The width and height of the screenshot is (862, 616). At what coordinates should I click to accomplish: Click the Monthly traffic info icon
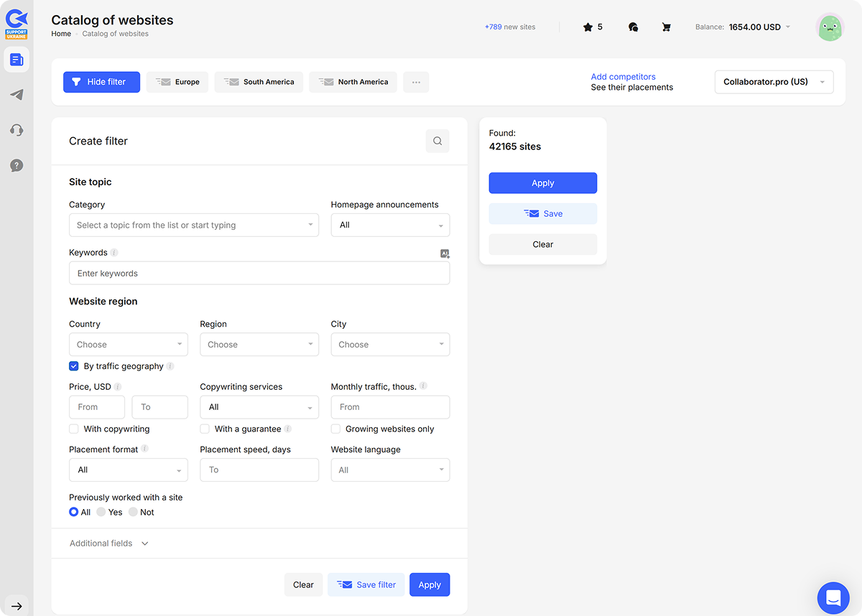click(423, 386)
